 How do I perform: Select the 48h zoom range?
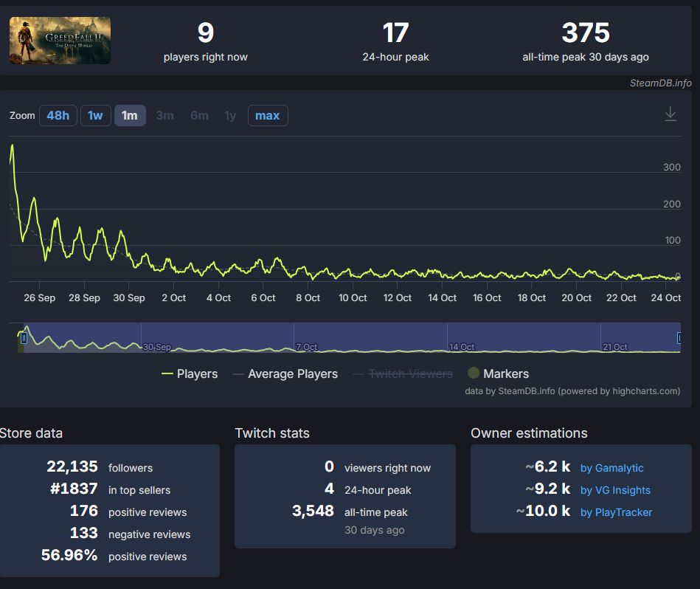point(58,116)
